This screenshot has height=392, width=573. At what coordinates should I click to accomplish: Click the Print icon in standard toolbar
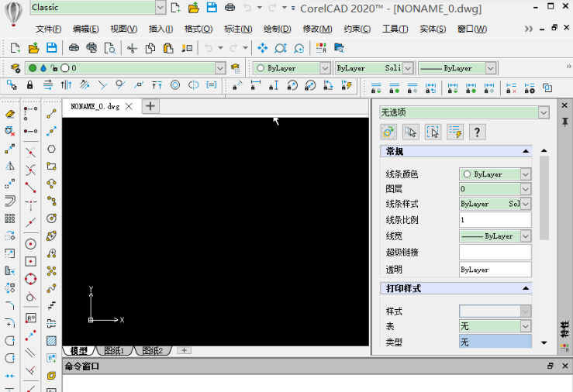coord(75,48)
